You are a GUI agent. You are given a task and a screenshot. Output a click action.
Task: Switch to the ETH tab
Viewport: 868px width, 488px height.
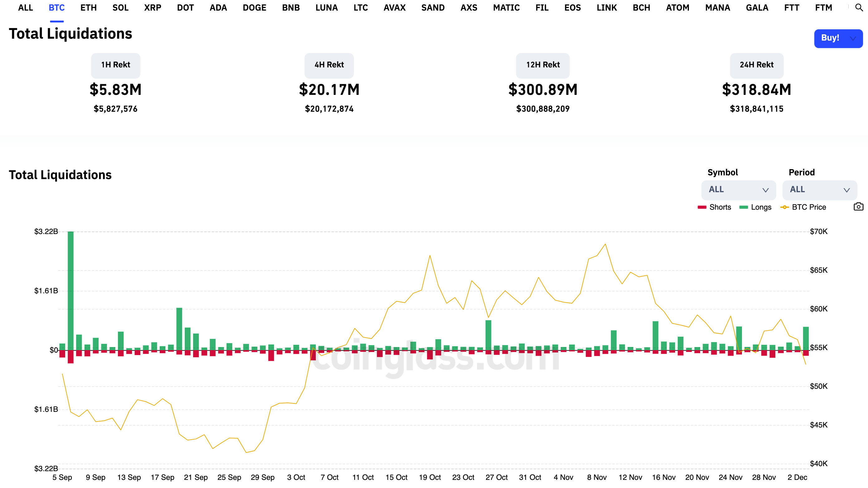coord(88,7)
